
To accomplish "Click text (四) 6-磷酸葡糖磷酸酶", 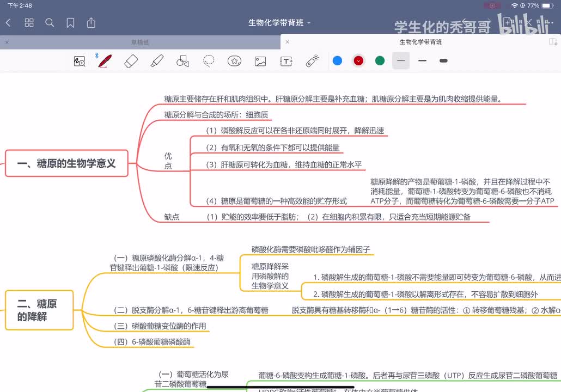I will click(152, 341).
